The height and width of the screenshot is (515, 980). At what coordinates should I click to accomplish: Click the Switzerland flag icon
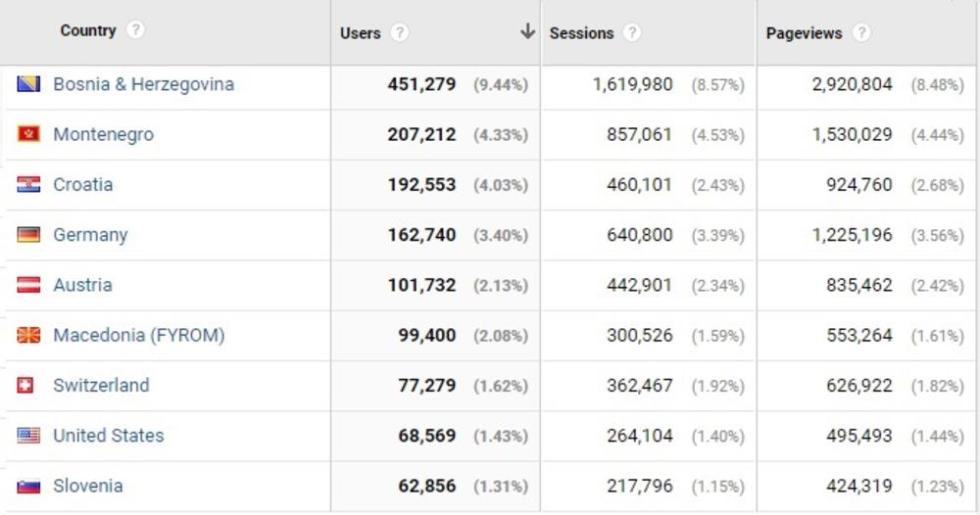click(25, 386)
